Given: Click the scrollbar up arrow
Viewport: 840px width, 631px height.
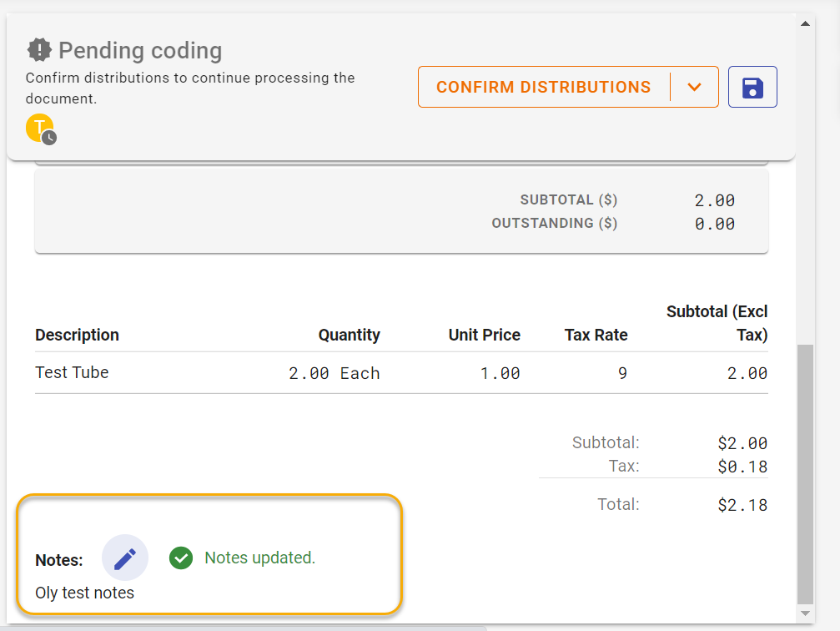Looking at the screenshot, I should coord(805,23).
